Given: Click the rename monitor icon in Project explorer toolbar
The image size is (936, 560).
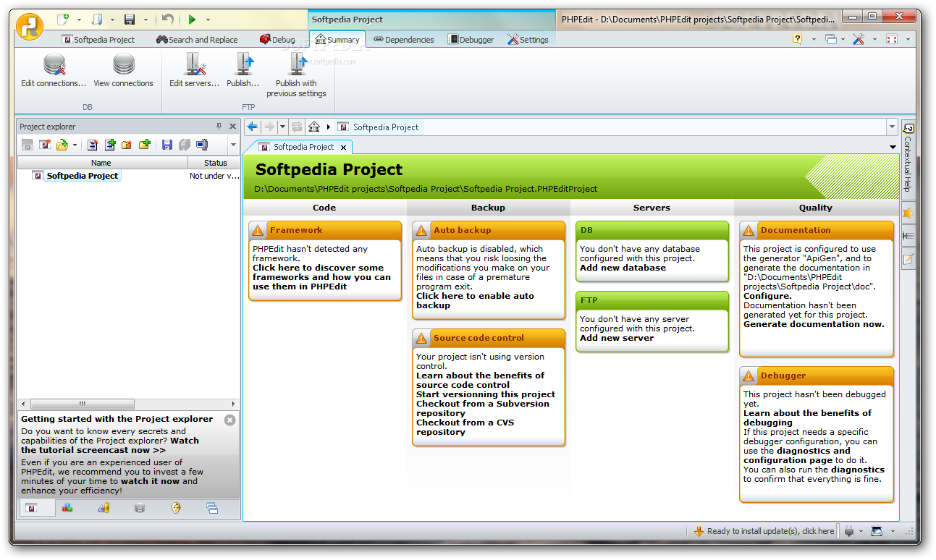Looking at the screenshot, I should 202,145.
